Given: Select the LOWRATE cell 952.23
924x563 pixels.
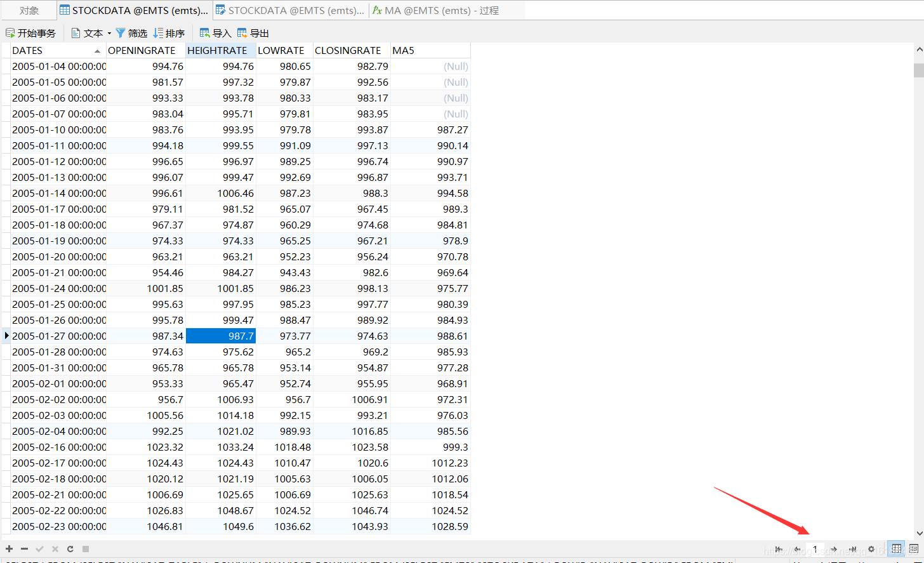Looking at the screenshot, I should 284,256.
